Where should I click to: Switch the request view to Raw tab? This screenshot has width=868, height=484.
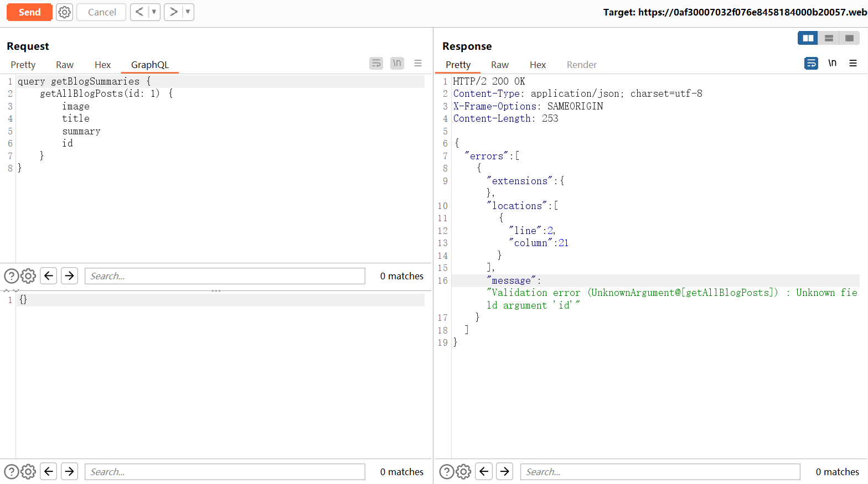click(x=64, y=65)
